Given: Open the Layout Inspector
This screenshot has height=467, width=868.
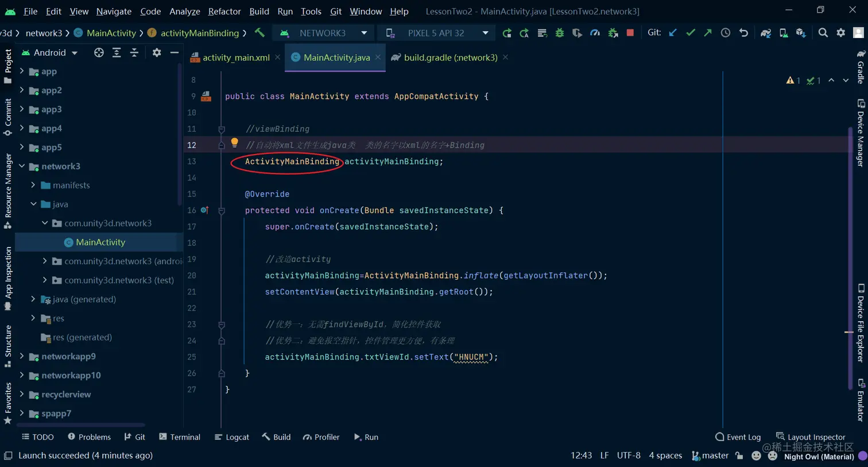Looking at the screenshot, I should [811, 437].
